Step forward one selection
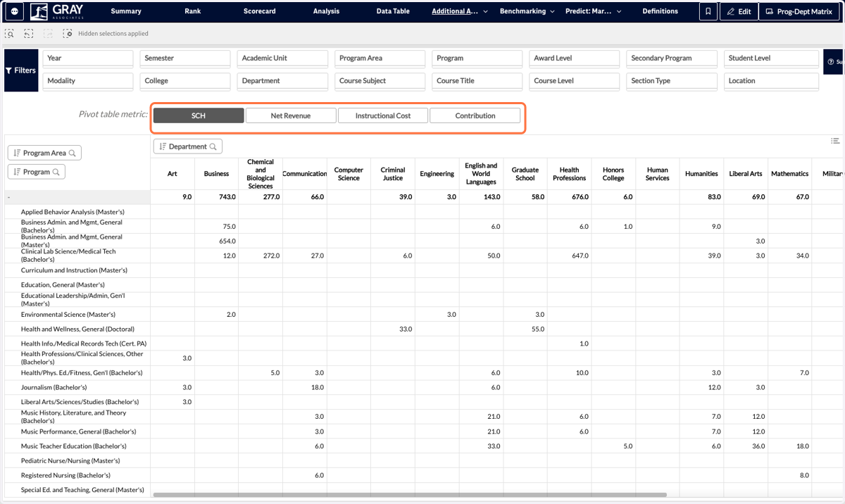The height and width of the screenshot is (504, 845). [x=48, y=34]
